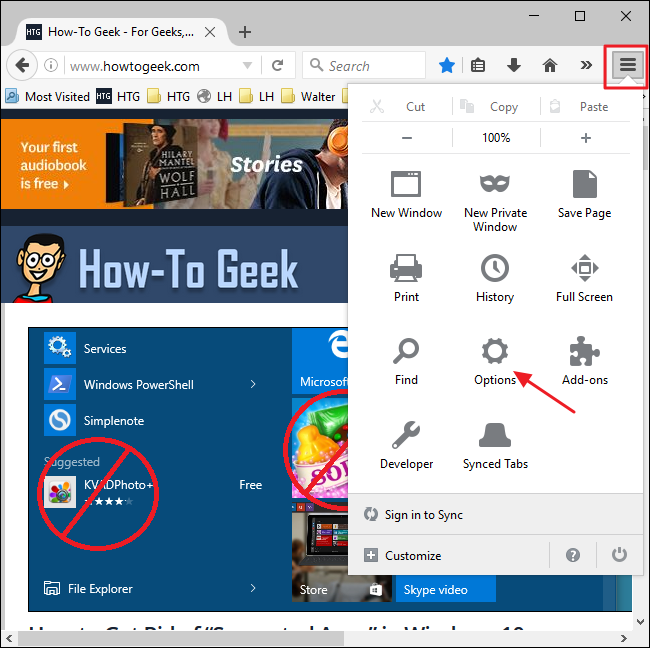Click the howtogeek.com address field
The image size is (650, 648).
pyautogui.click(x=153, y=66)
